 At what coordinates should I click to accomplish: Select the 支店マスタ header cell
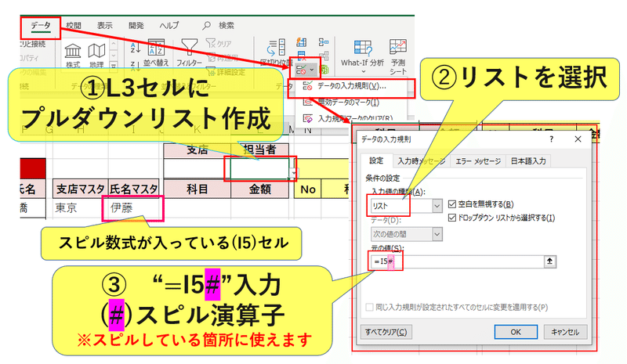coord(81,189)
